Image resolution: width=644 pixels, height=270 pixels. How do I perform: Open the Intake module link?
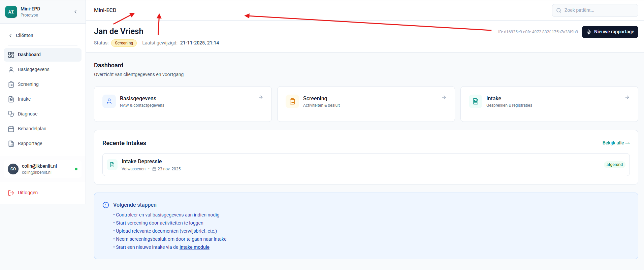tap(194, 247)
